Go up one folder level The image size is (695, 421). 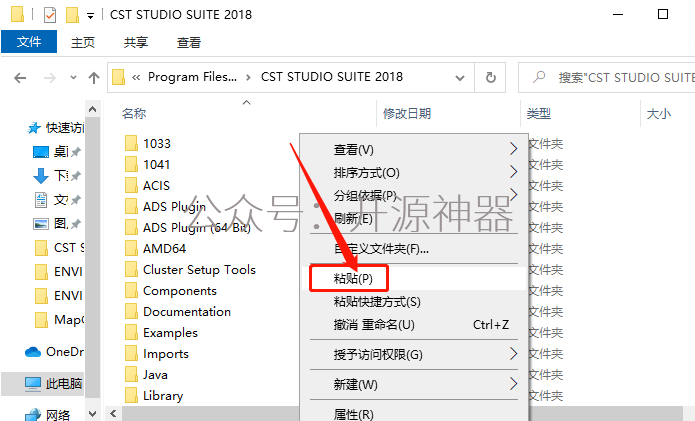pyautogui.click(x=94, y=78)
